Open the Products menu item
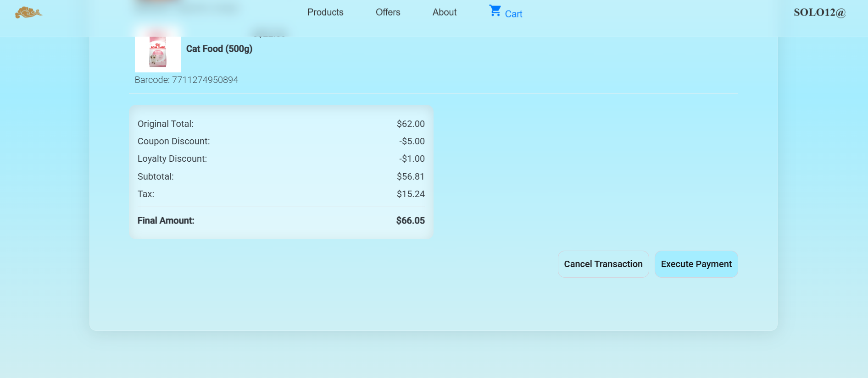 coord(325,12)
